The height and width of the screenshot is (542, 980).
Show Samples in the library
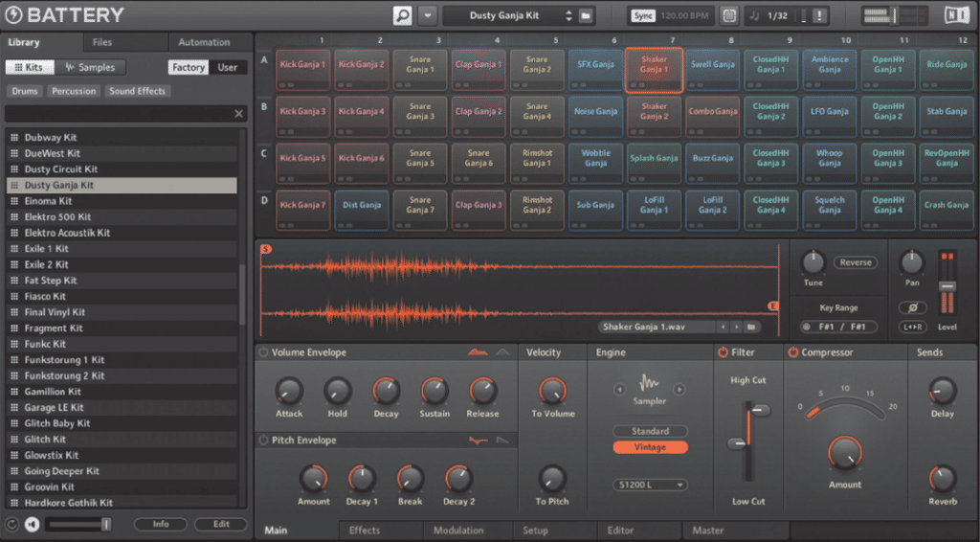[91, 67]
